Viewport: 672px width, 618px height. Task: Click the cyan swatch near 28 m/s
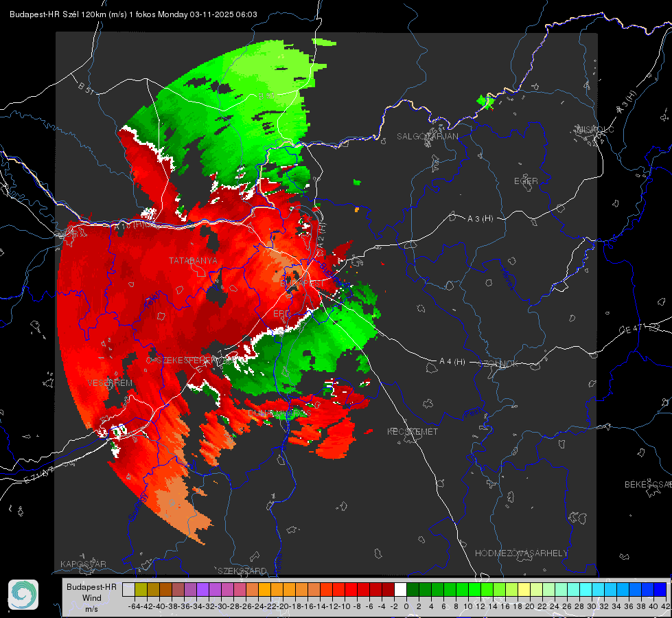[586, 590]
